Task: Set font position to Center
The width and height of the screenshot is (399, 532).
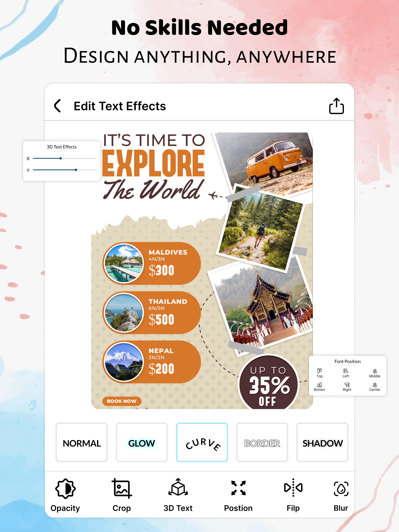Action: click(x=374, y=387)
